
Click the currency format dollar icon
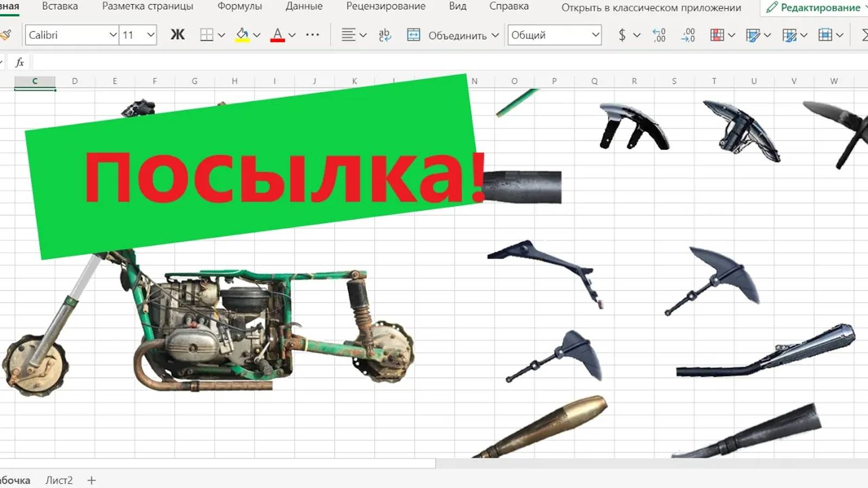(x=622, y=35)
